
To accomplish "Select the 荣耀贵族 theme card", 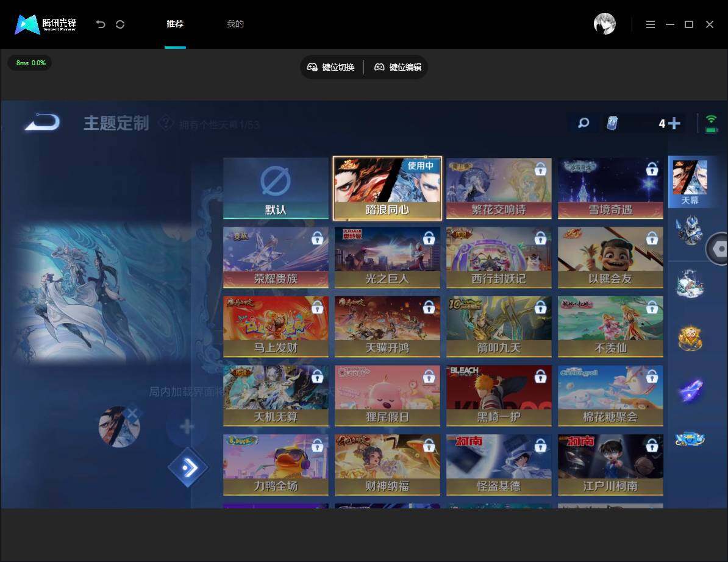I will click(276, 257).
